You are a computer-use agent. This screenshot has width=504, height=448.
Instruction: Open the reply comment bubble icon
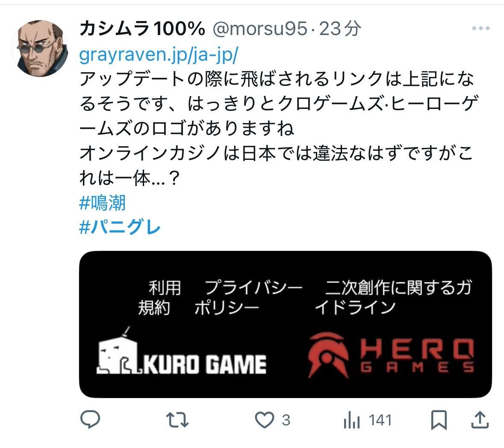tap(90, 419)
